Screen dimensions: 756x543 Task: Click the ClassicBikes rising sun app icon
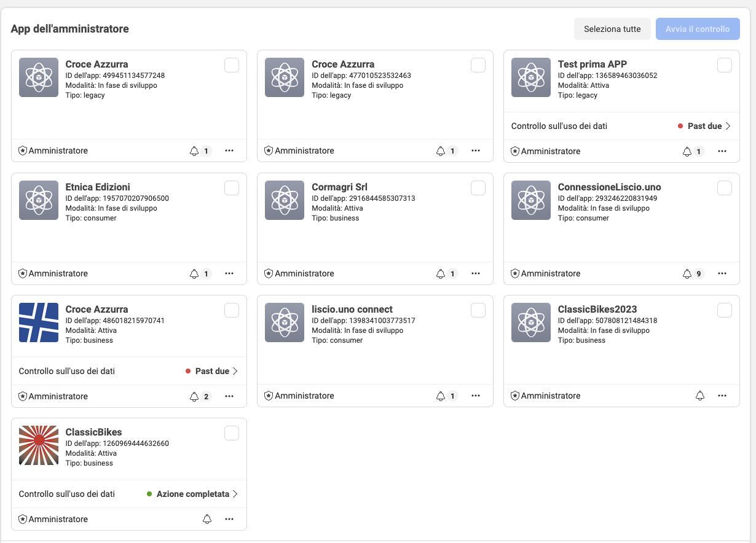(x=39, y=445)
